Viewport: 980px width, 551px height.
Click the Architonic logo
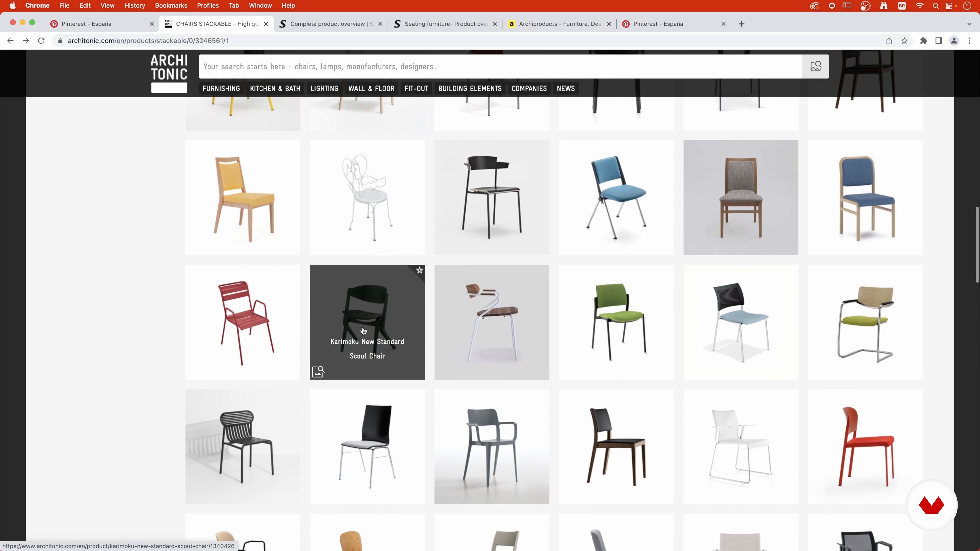coord(169,73)
